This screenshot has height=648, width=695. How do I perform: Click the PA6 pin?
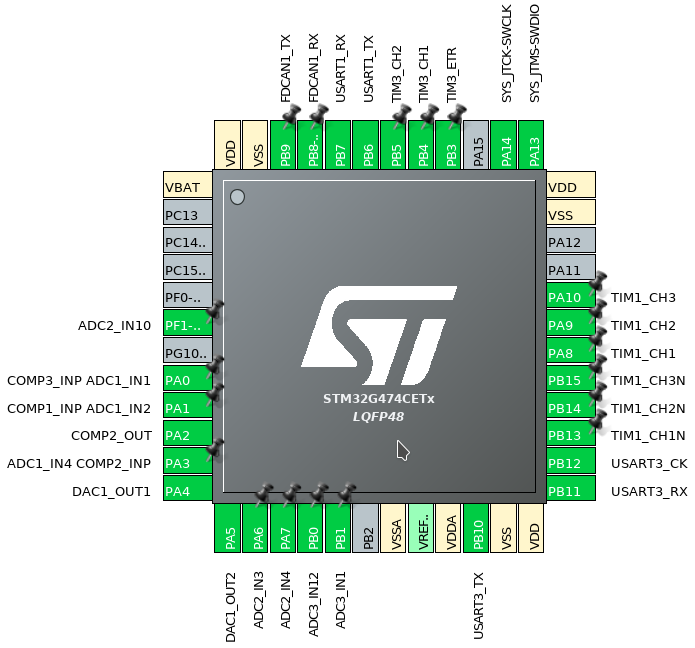point(256,528)
